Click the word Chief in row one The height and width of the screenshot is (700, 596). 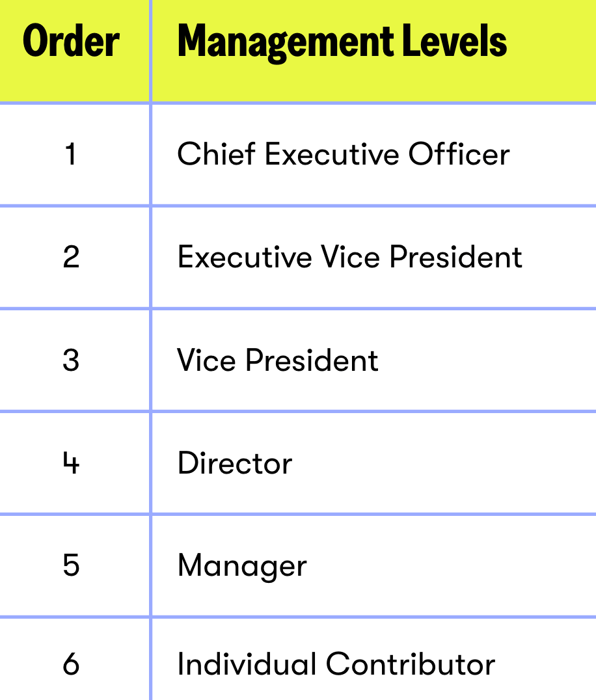216,154
